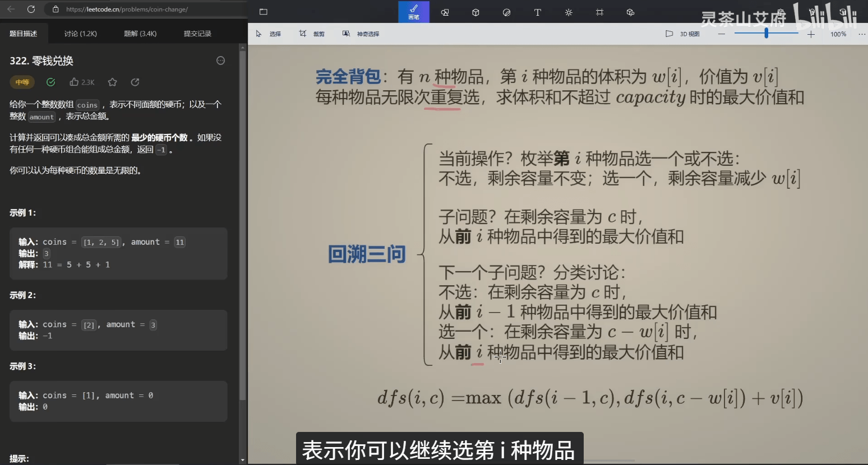This screenshot has height=465, width=868.
Task: Toggle the thumbs-up like with 2.3K
Action: pyautogui.click(x=81, y=82)
